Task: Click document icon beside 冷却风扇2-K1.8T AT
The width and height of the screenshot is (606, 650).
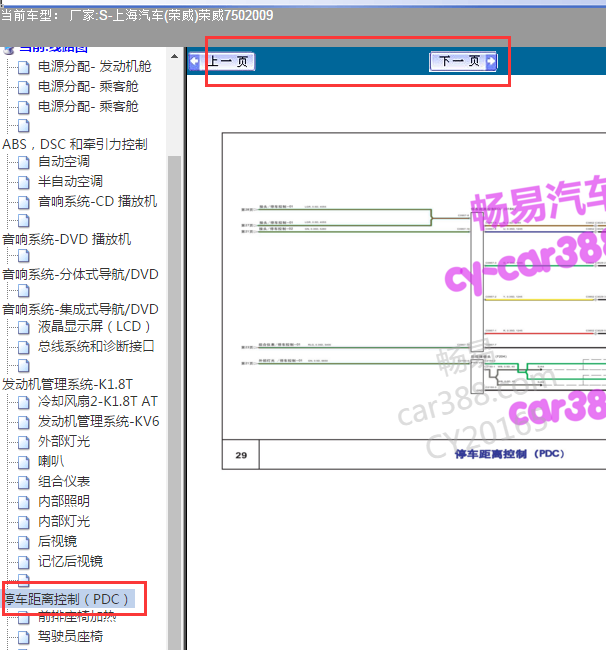Action: pyautogui.click(x=24, y=402)
